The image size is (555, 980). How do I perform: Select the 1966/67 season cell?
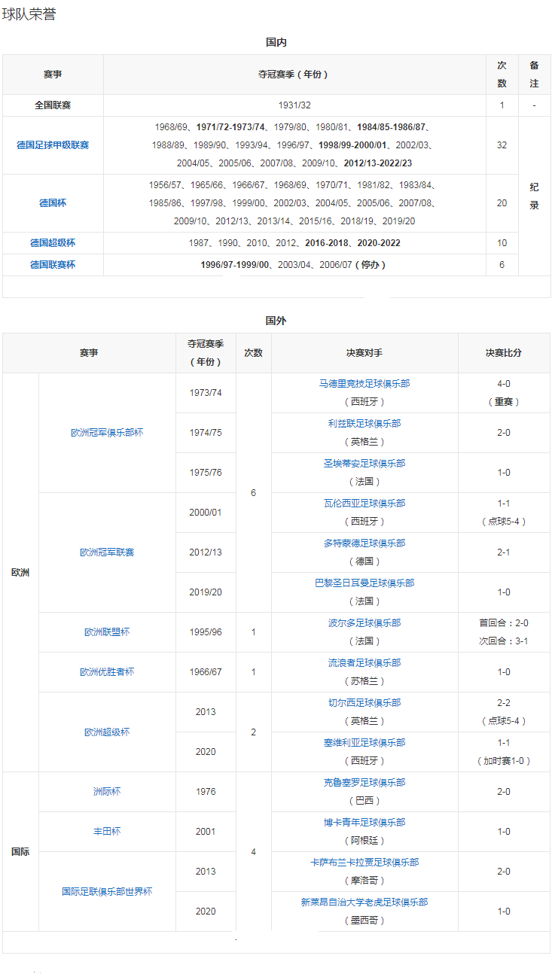(206, 672)
